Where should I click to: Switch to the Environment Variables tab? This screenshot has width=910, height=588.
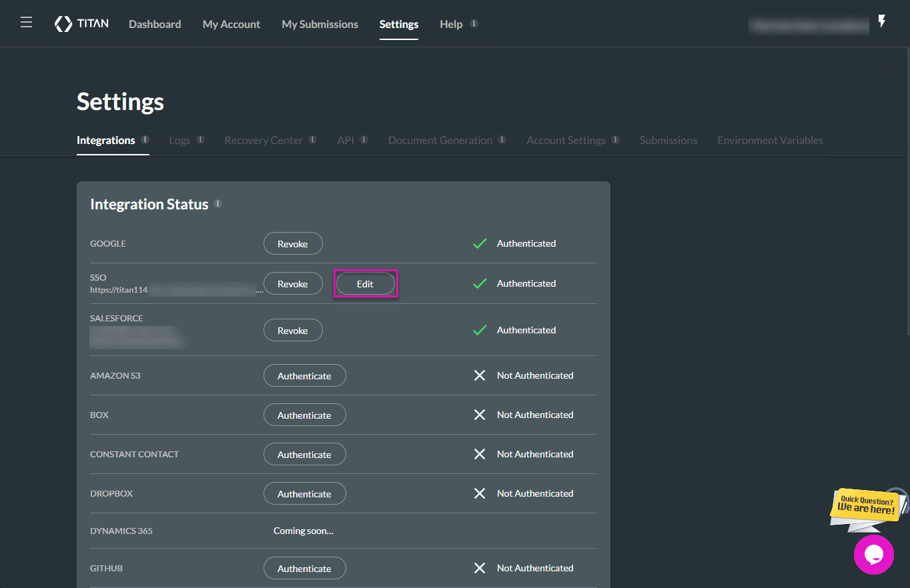pyautogui.click(x=770, y=140)
